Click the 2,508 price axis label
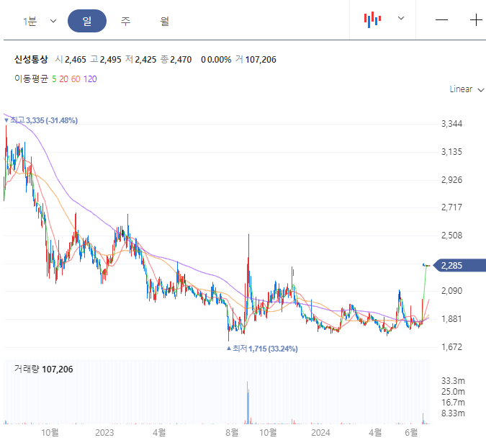This screenshot has height=448, width=486. [x=451, y=236]
